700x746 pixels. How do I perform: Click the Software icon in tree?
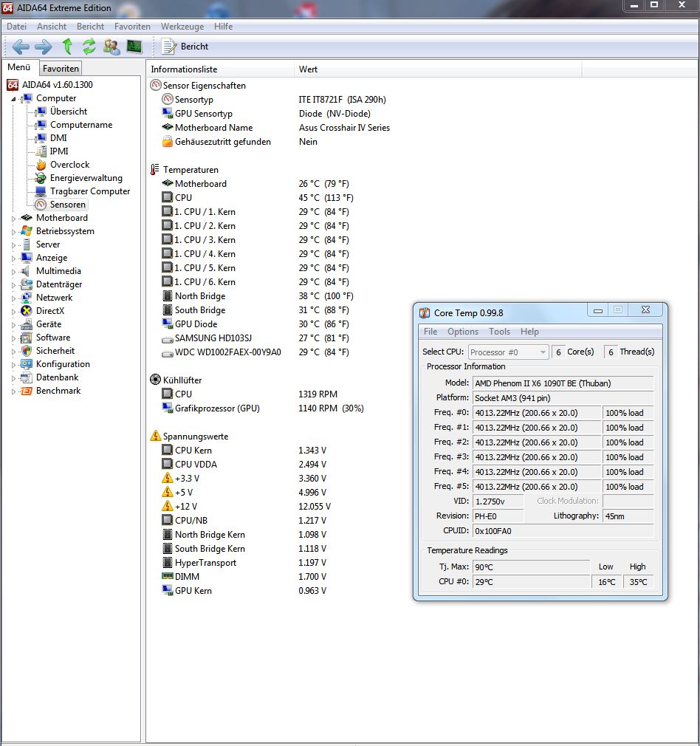point(27,338)
